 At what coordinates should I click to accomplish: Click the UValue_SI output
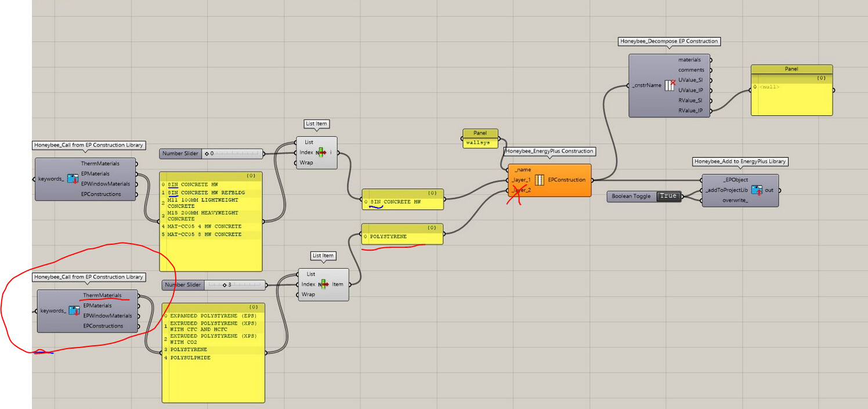690,80
